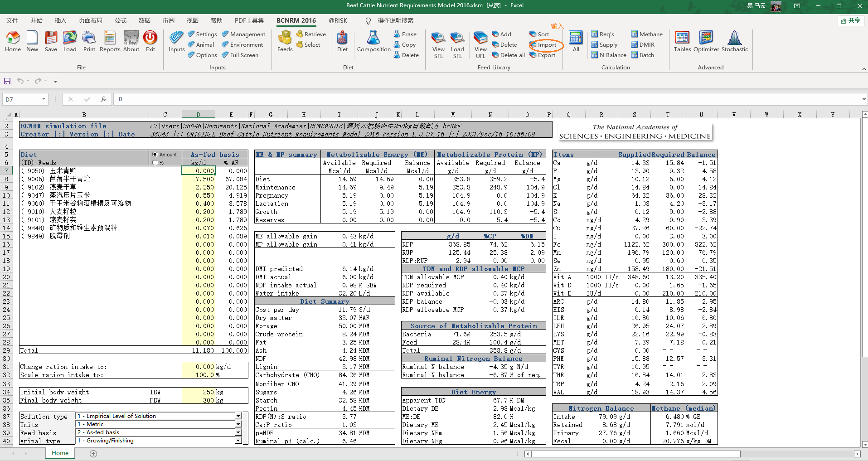Expand the Units Metric dropdown
868x461 pixels.
(x=238, y=424)
